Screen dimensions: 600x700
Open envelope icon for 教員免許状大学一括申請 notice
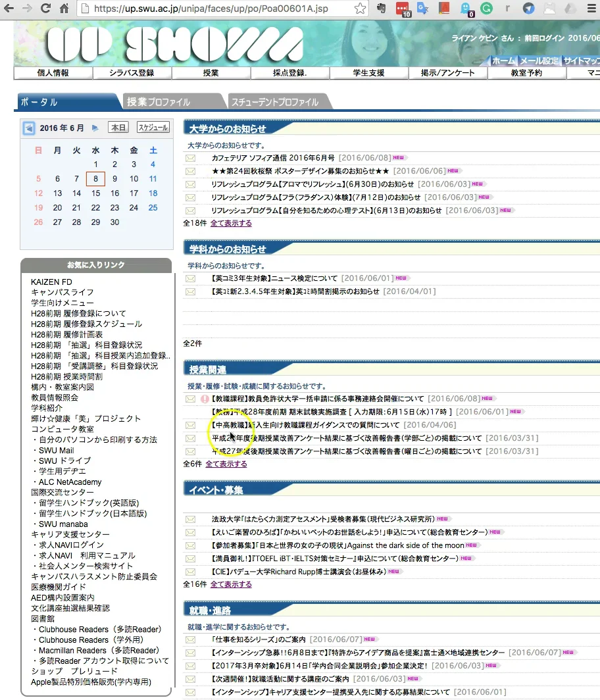(x=191, y=399)
